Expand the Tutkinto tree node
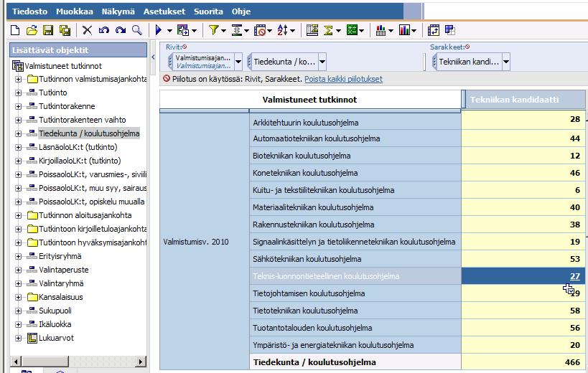This screenshot has width=588, height=373. pos(18,93)
